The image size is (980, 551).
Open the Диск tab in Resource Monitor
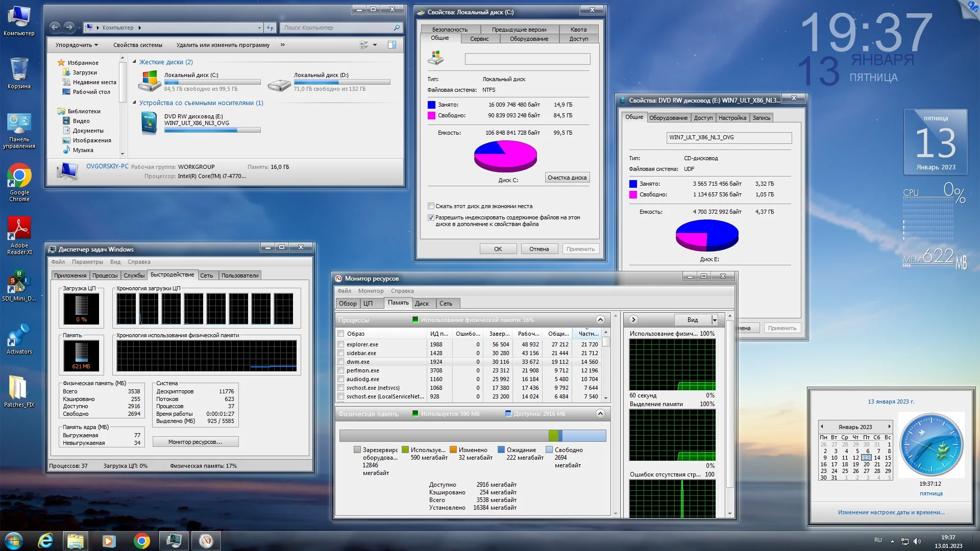422,304
